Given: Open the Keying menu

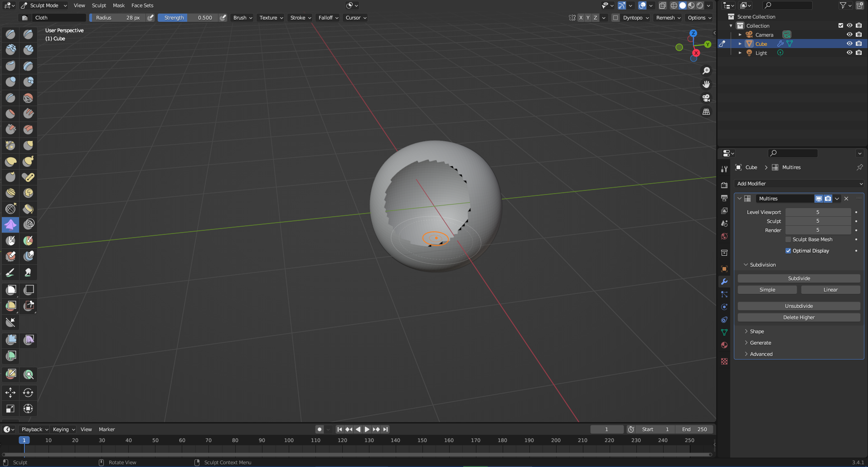Looking at the screenshot, I should [x=64, y=429].
